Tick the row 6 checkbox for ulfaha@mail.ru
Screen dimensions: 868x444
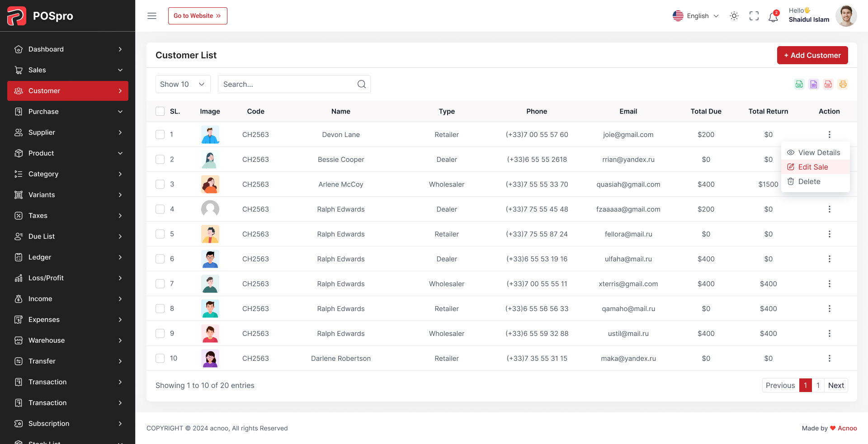[160, 259]
